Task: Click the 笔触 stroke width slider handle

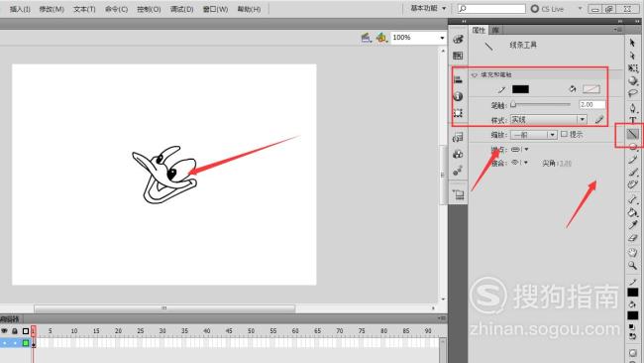Action: tap(513, 105)
